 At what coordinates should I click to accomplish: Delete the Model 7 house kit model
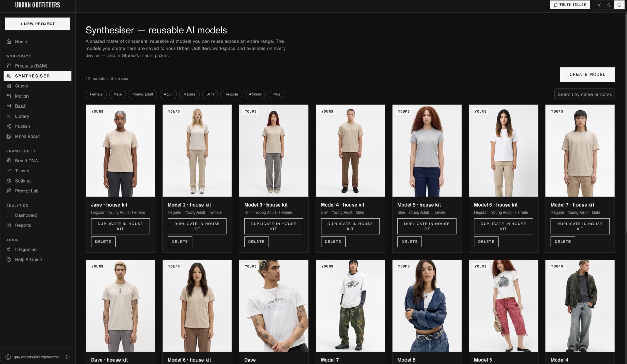tap(563, 242)
